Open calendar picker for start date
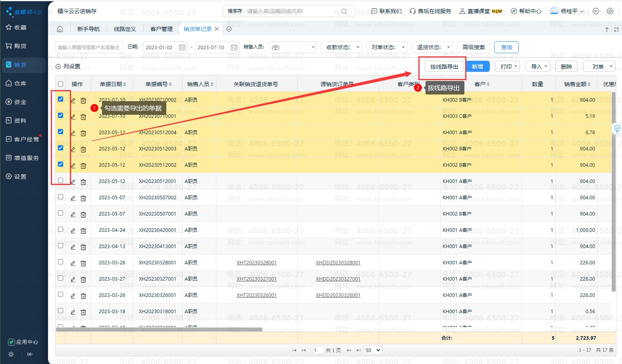 (x=182, y=47)
